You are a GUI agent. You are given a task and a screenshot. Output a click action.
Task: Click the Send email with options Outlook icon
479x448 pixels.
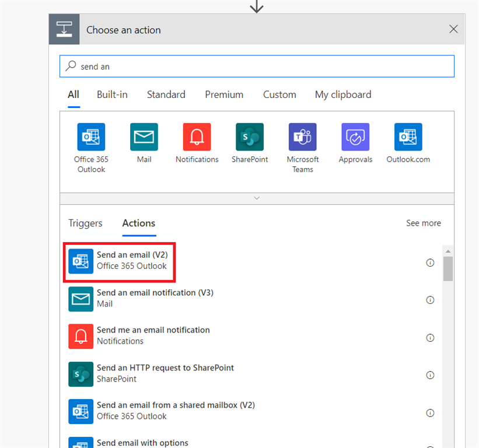point(81,443)
